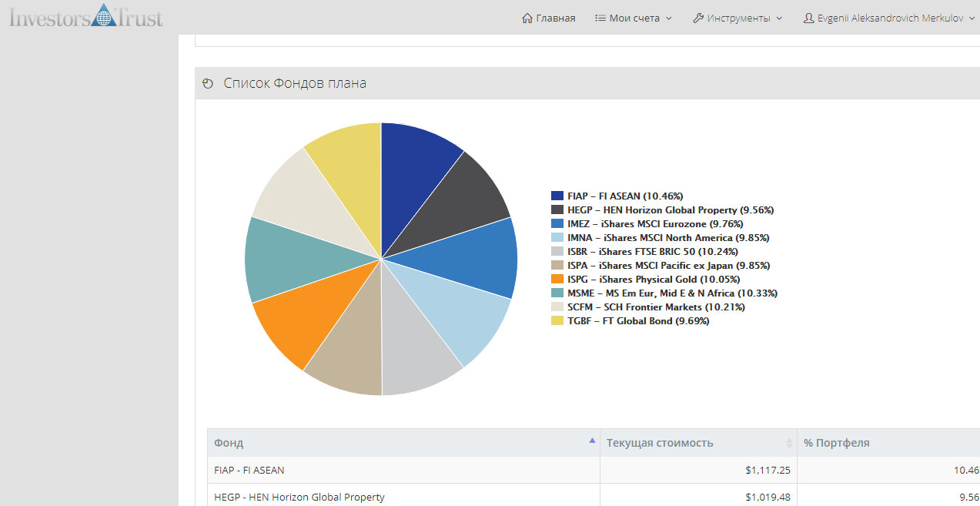Click the SCFM cream legend swatch
The height and width of the screenshot is (506, 980).
(x=557, y=307)
